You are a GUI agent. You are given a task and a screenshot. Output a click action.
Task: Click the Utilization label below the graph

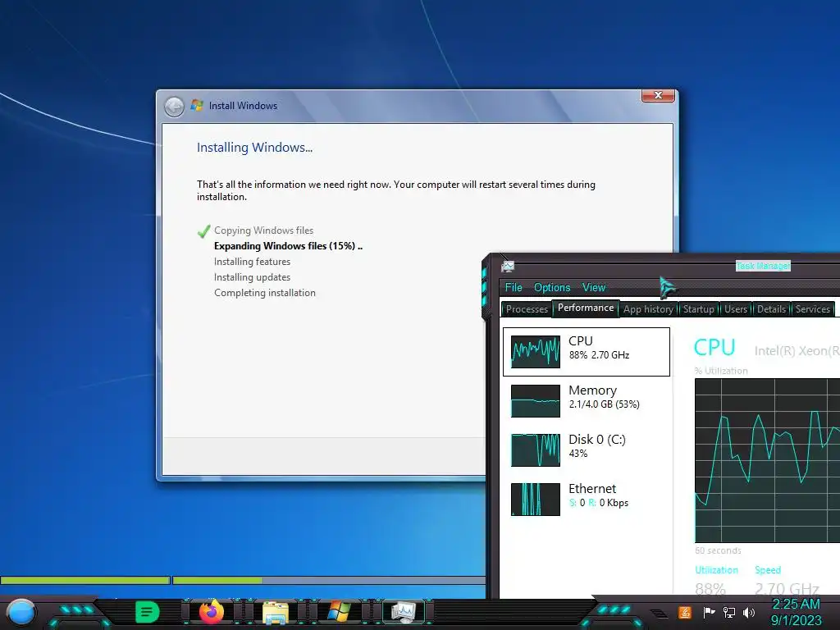(x=716, y=570)
